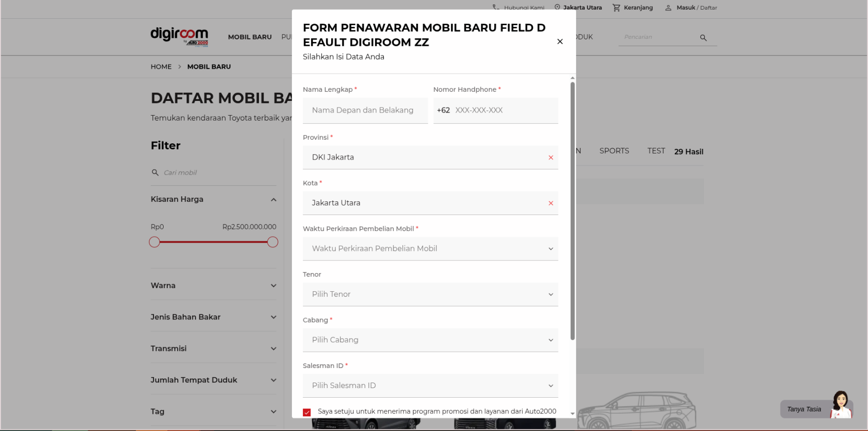Click the Nomor Handphone input field
The image size is (868, 431).
coord(495,111)
